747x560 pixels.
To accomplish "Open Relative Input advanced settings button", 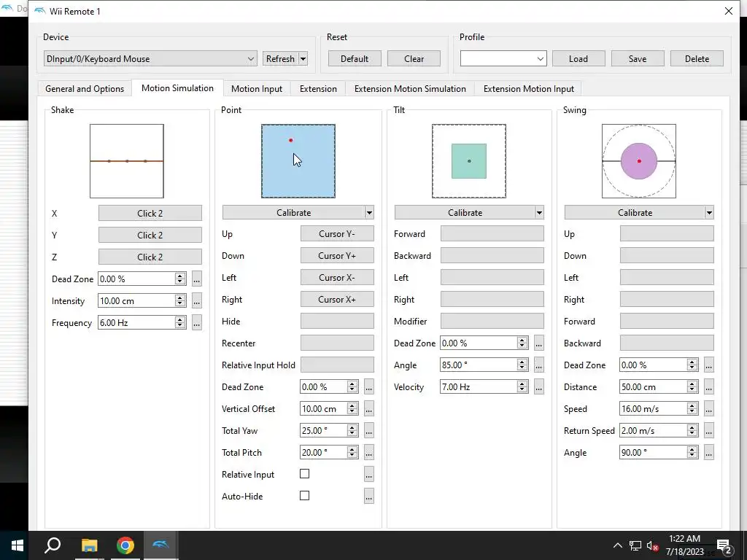I will pos(368,474).
